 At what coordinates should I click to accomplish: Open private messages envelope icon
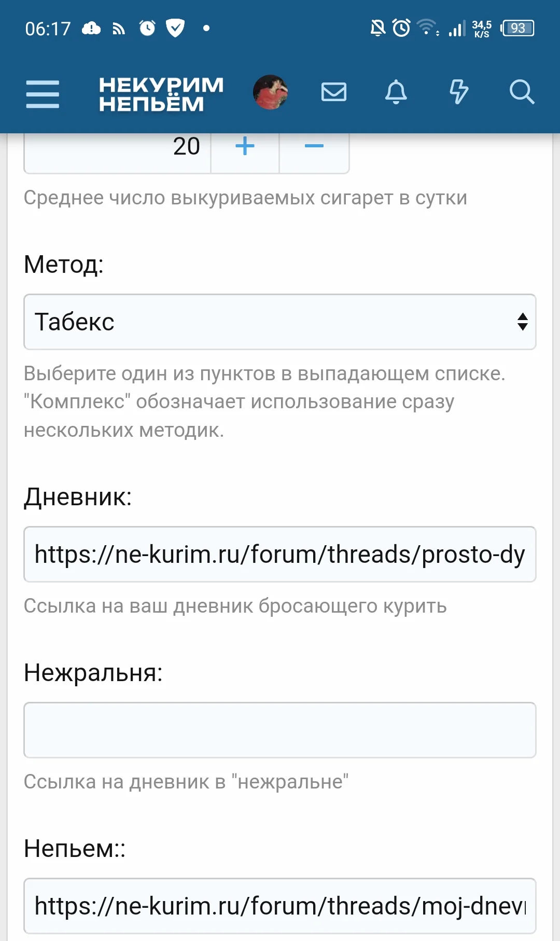tap(334, 92)
